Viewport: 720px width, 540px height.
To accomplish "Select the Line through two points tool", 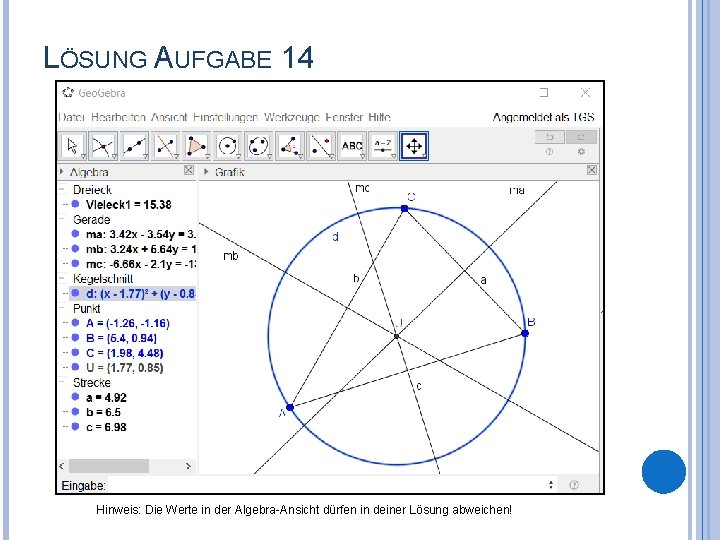I will (135, 146).
